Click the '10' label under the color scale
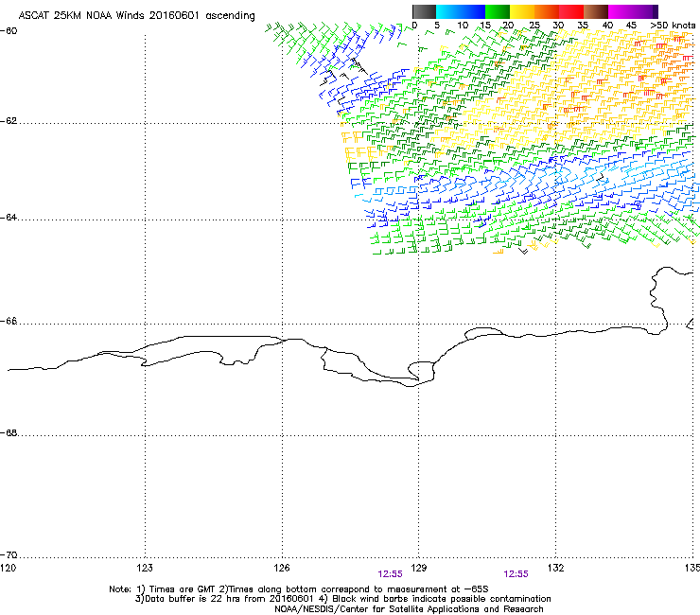 click(x=463, y=26)
